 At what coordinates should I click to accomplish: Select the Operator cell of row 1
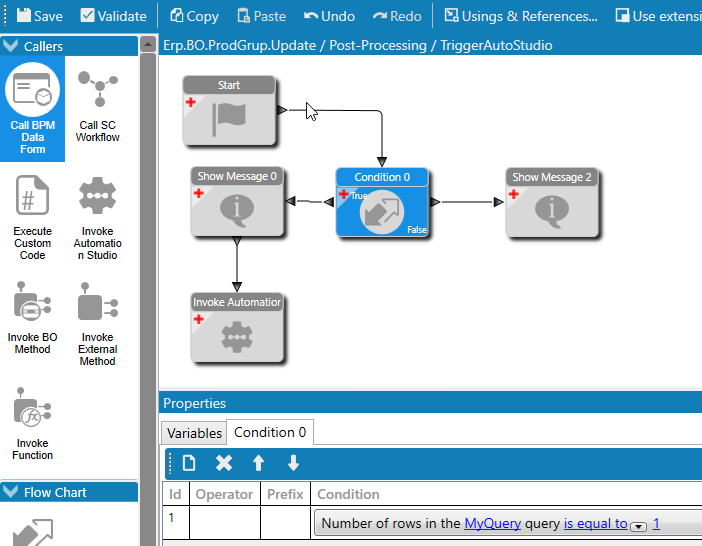click(x=225, y=523)
